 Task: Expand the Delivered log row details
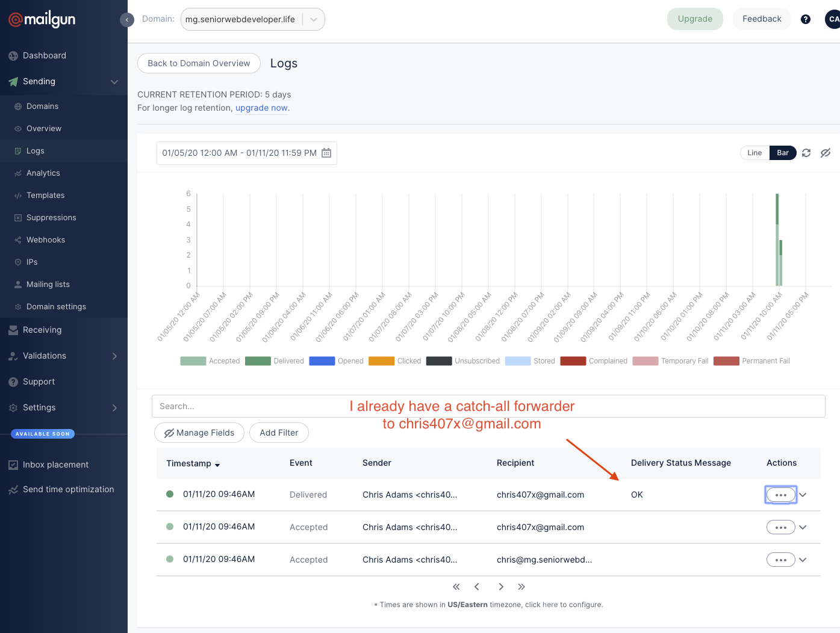[803, 495]
